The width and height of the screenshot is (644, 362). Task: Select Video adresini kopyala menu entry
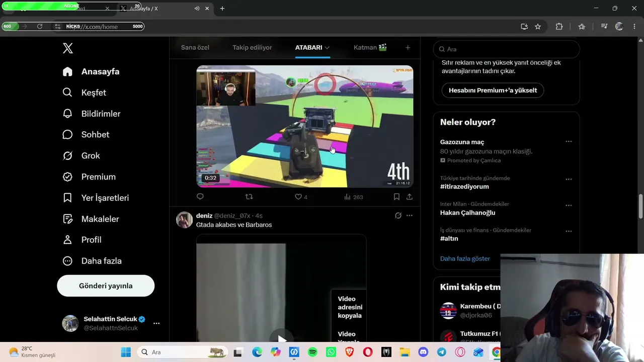350,307
